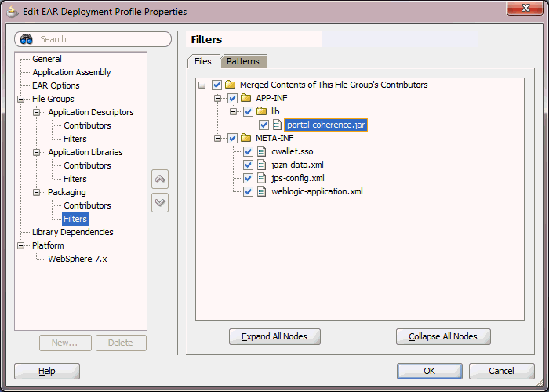Collapse the Platform tree node

(x=21, y=245)
